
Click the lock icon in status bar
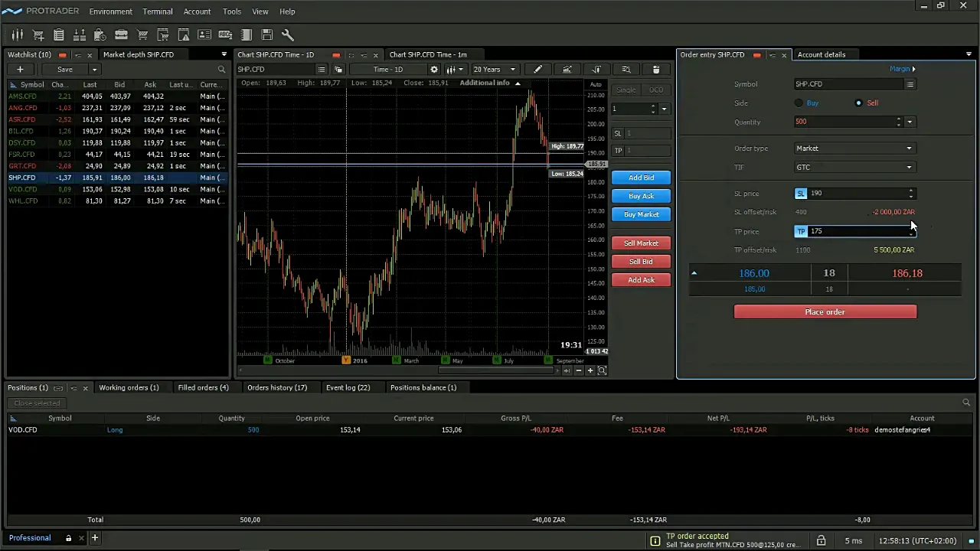click(x=821, y=540)
